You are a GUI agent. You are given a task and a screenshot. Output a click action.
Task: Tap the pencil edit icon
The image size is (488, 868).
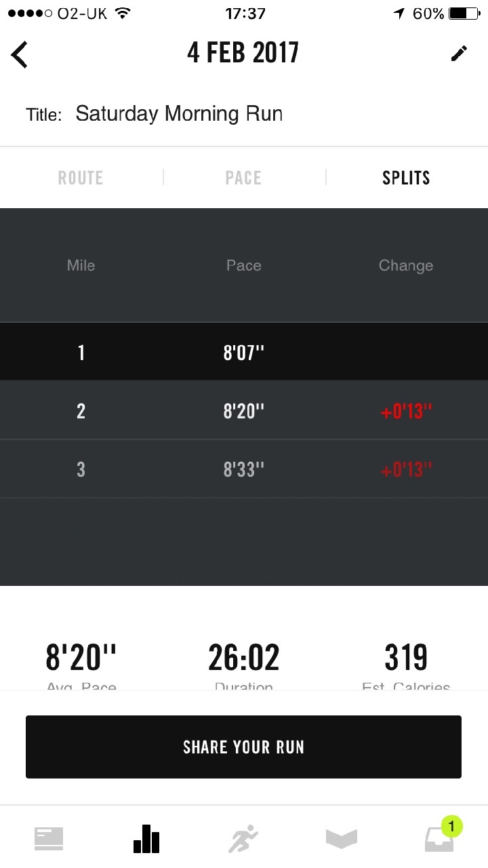459,54
